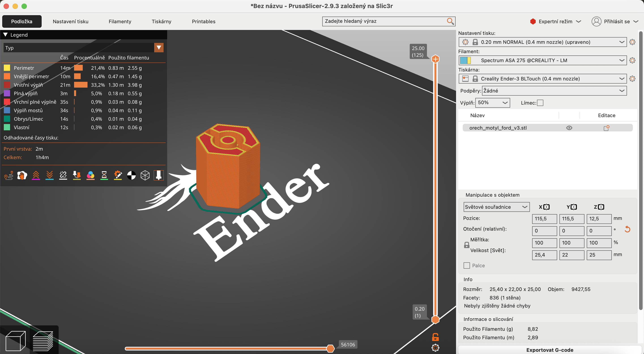Toggle center of gravity black-white circle icon
The width and height of the screenshot is (644, 354).
[132, 175]
